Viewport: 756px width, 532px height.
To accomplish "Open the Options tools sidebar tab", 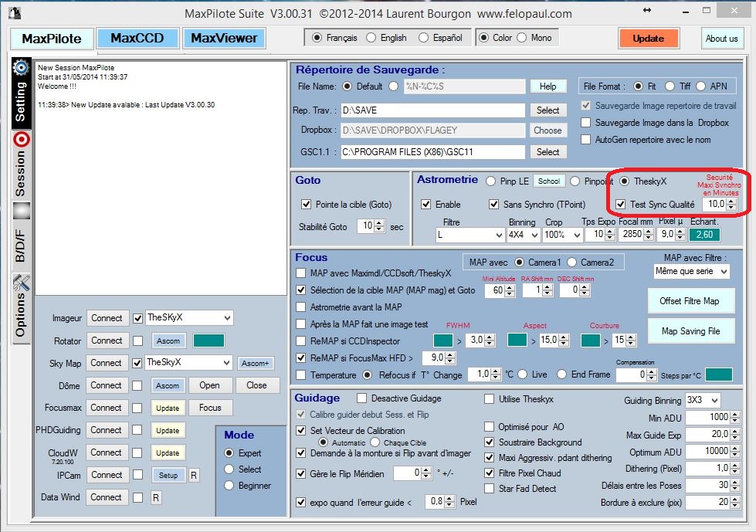I will (x=21, y=308).
